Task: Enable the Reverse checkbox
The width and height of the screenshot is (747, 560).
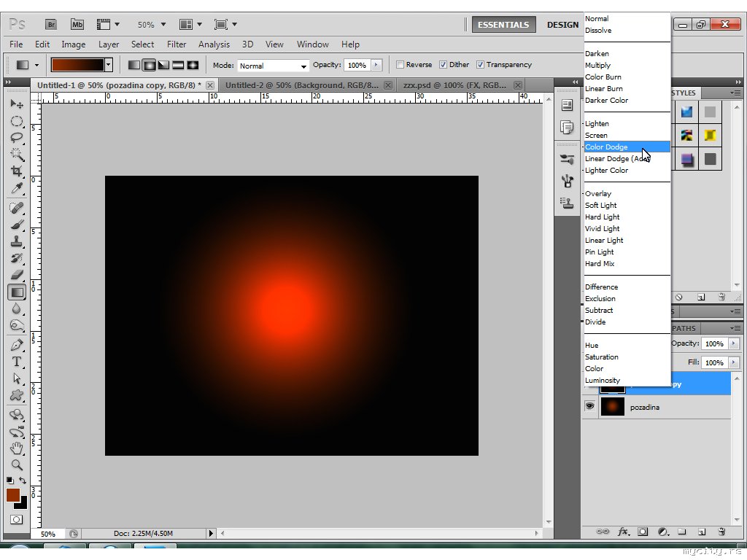Action: (400, 65)
